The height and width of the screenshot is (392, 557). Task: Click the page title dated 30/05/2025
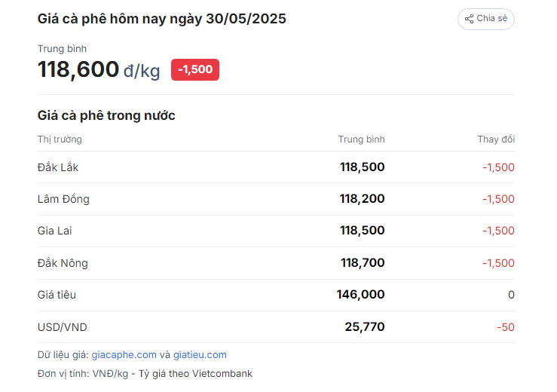coord(161,19)
